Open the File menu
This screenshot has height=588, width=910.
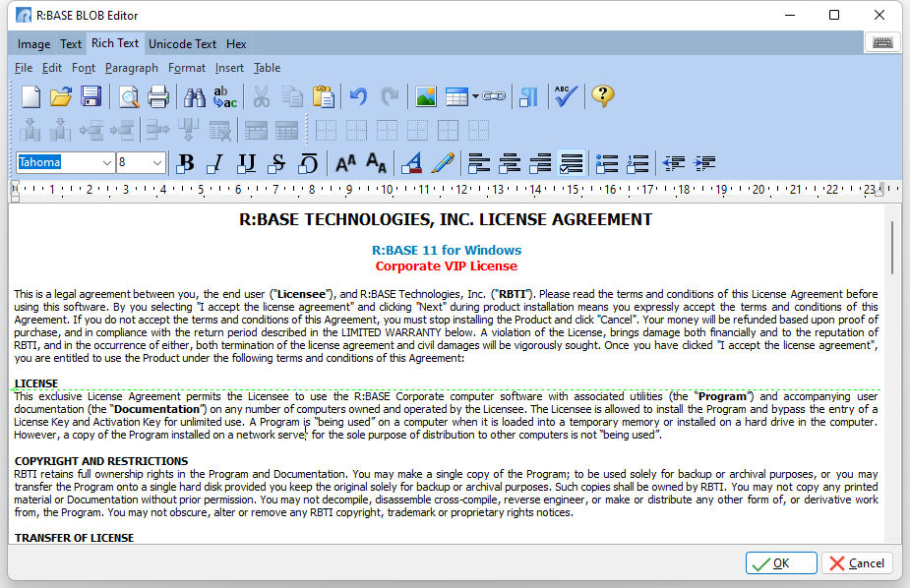point(24,68)
